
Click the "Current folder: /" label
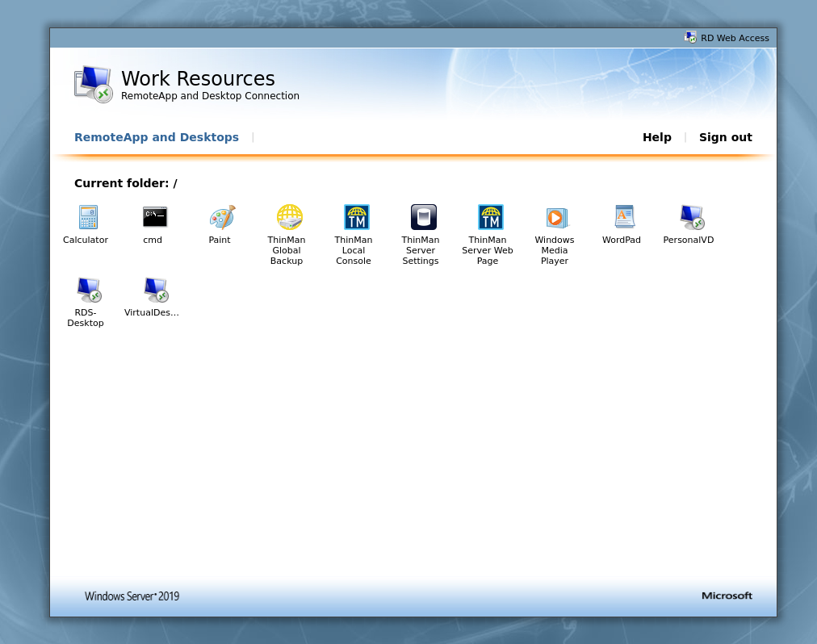[126, 183]
